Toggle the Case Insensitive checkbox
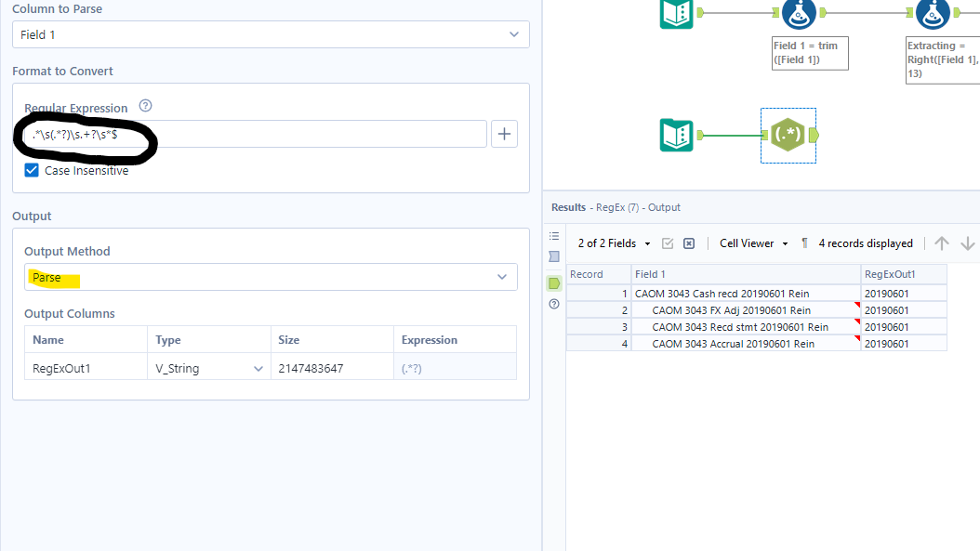Image resolution: width=980 pixels, height=551 pixels. tap(33, 171)
